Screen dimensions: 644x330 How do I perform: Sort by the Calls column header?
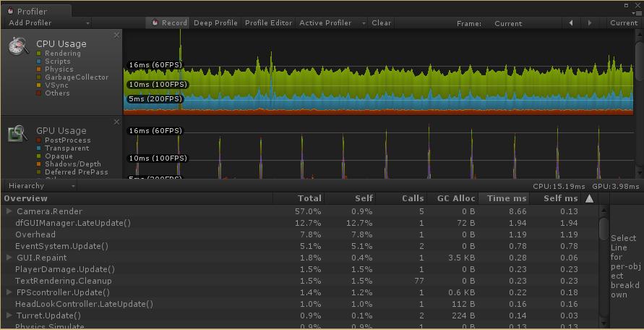(x=402, y=199)
